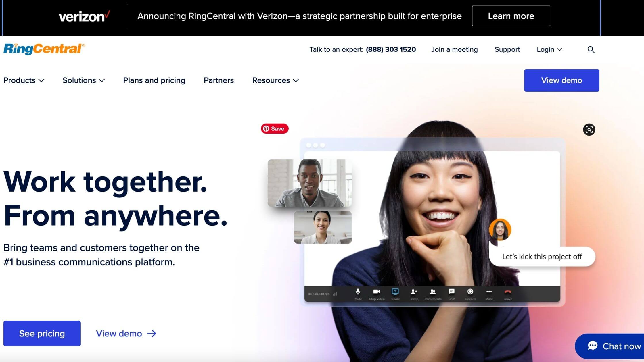Image resolution: width=644 pixels, height=362 pixels.
Task: Expand the Solutions navigation dropdown
Action: point(84,80)
